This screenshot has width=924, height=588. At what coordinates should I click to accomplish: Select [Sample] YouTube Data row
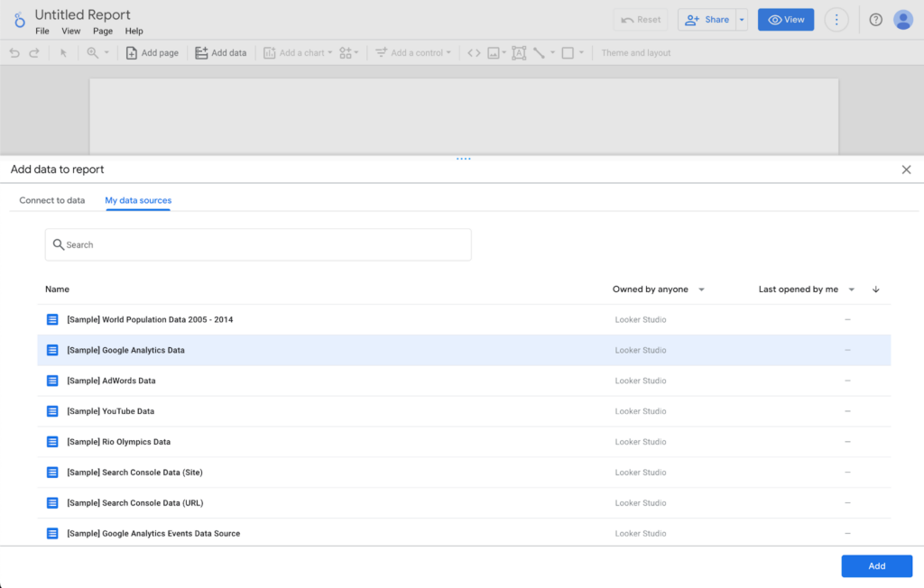click(x=464, y=411)
